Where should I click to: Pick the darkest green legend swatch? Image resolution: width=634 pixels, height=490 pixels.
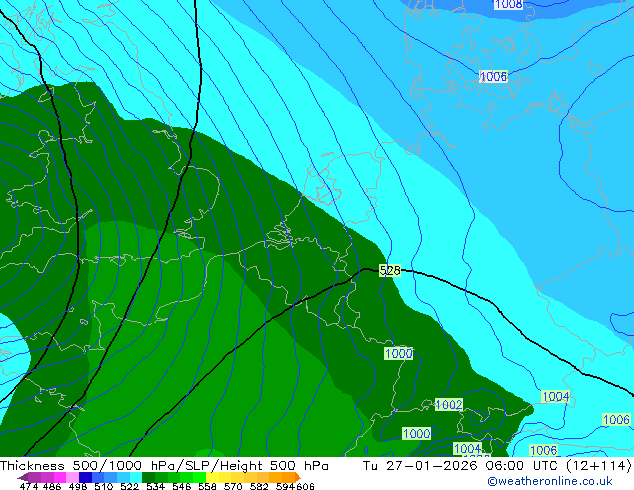[148, 477]
